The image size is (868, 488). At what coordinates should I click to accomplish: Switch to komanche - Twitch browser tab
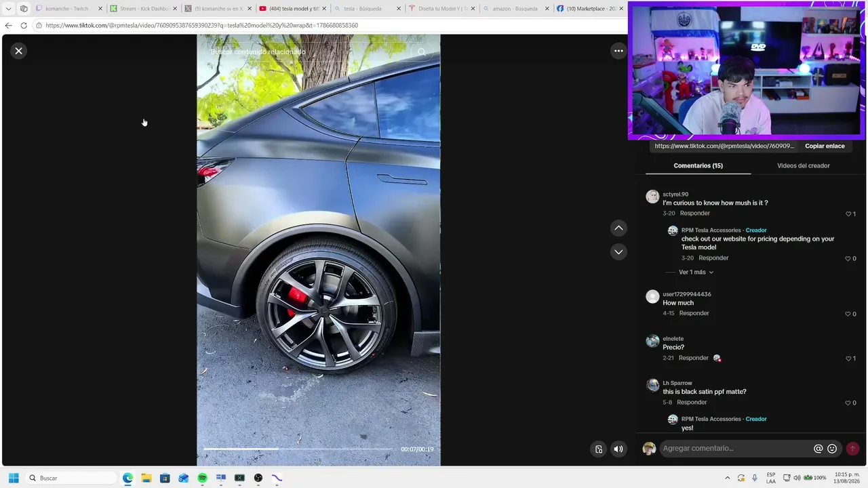(66, 9)
